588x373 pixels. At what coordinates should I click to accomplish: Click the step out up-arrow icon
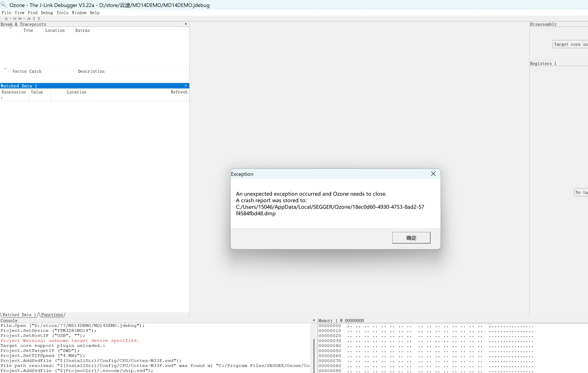click(x=39, y=19)
